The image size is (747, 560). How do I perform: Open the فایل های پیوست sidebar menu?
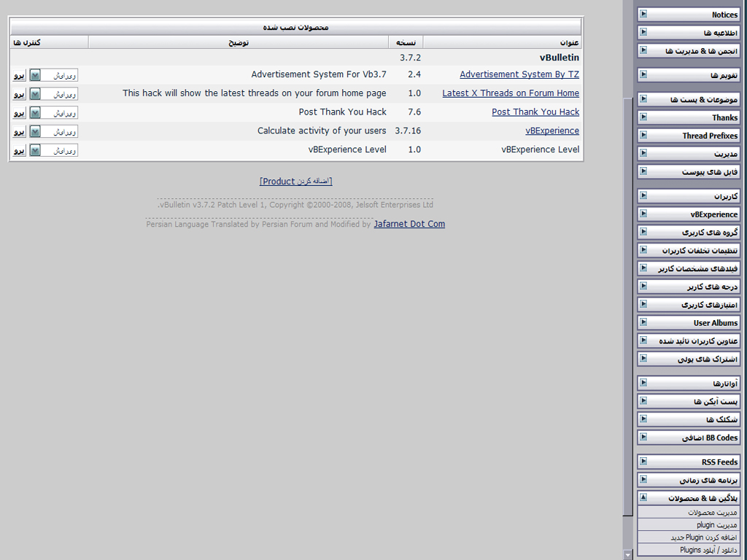(689, 171)
